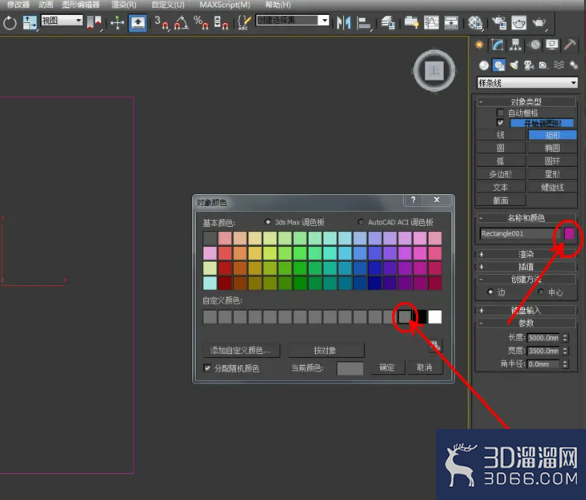Open the Curve Editor icon

pos(431,23)
